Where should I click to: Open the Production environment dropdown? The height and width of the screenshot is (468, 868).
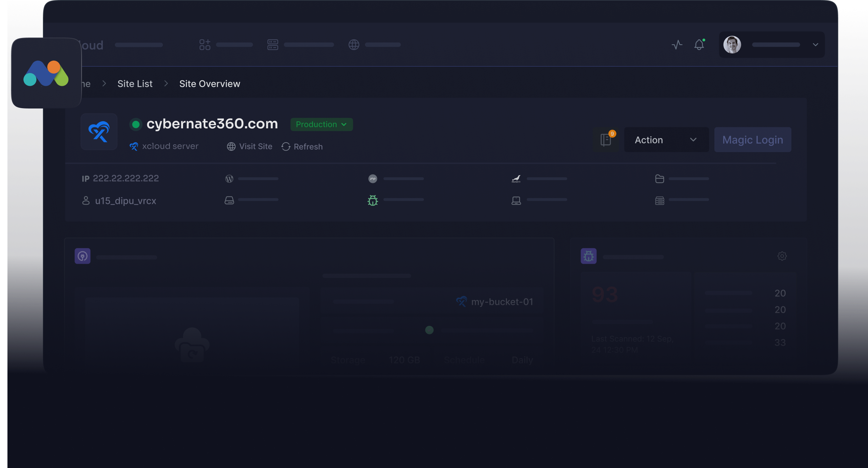point(321,124)
